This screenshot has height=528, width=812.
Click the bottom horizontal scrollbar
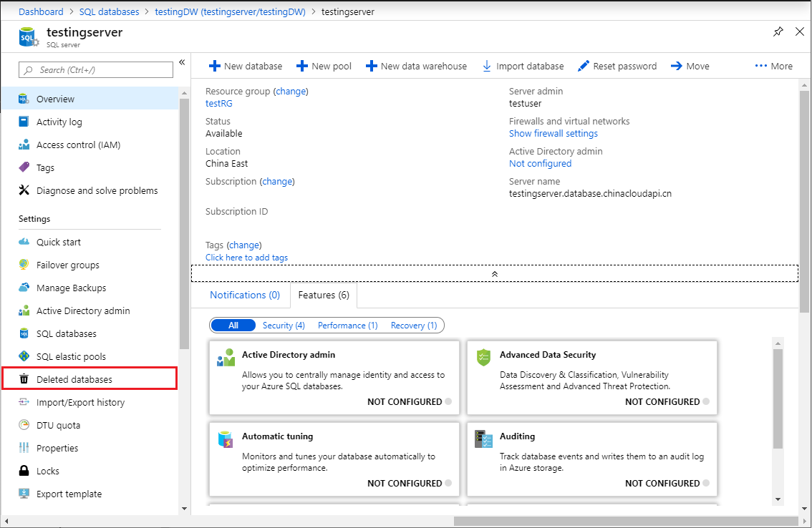tap(626, 521)
